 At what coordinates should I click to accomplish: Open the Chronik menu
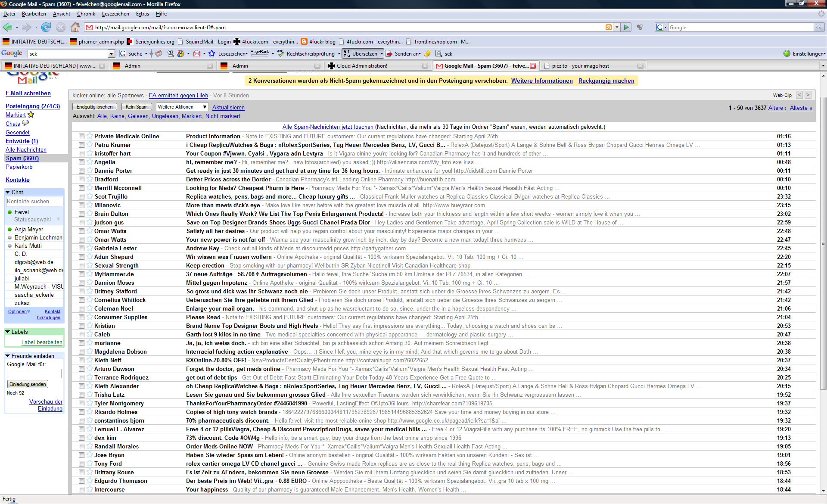[86, 14]
